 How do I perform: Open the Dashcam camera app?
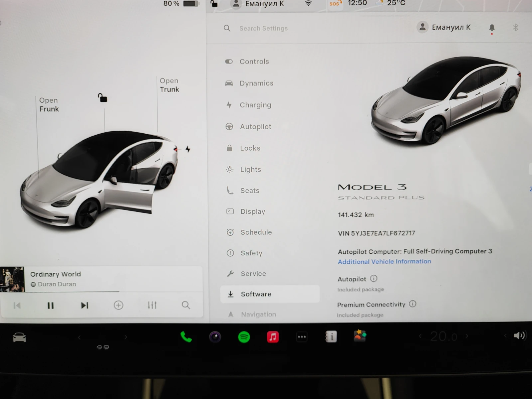pos(215,337)
